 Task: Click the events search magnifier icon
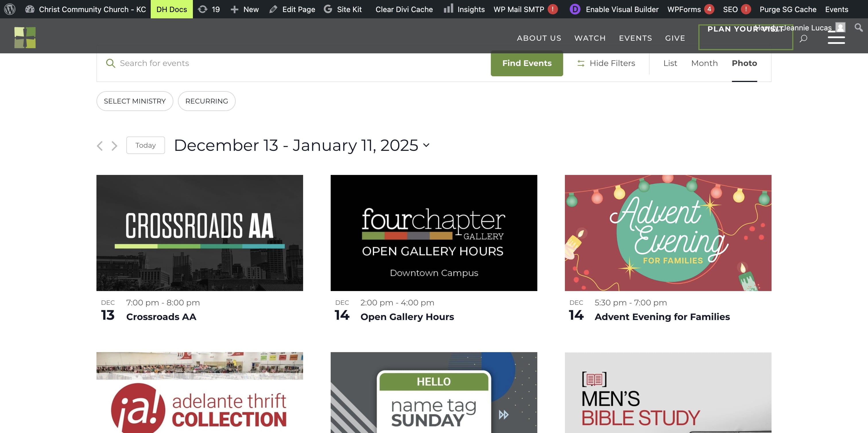pyautogui.click(x=111, y=63)
